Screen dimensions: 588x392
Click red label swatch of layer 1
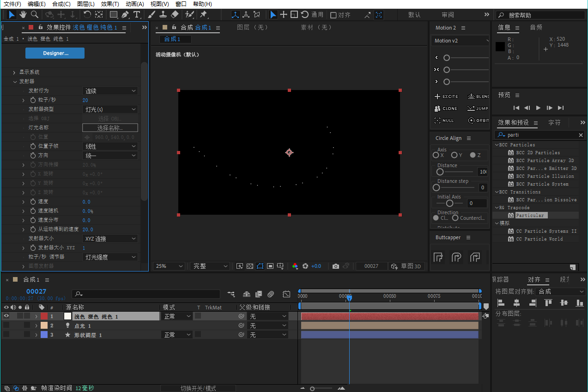click(x=44, y=316)
